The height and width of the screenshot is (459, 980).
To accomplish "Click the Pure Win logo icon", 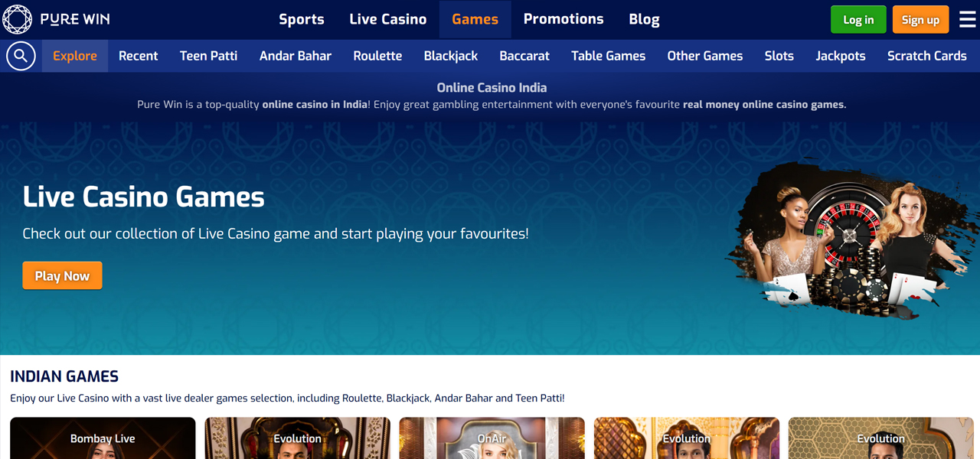I will pyautogui.click(x=18, y=19).
